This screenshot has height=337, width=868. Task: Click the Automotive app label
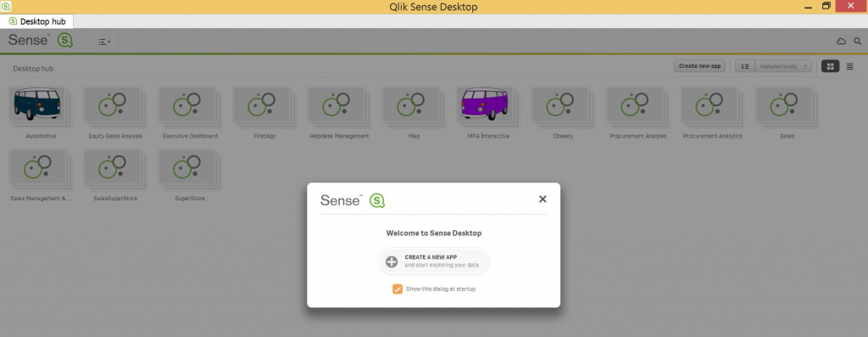coord(41,136)
